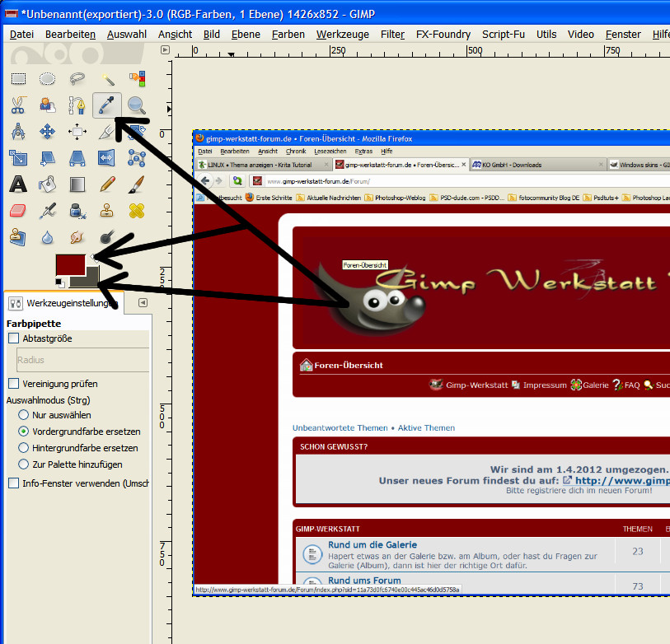The image size is (670, 644).
Task: Open the Datei menu
Action: tap(21, 34)
